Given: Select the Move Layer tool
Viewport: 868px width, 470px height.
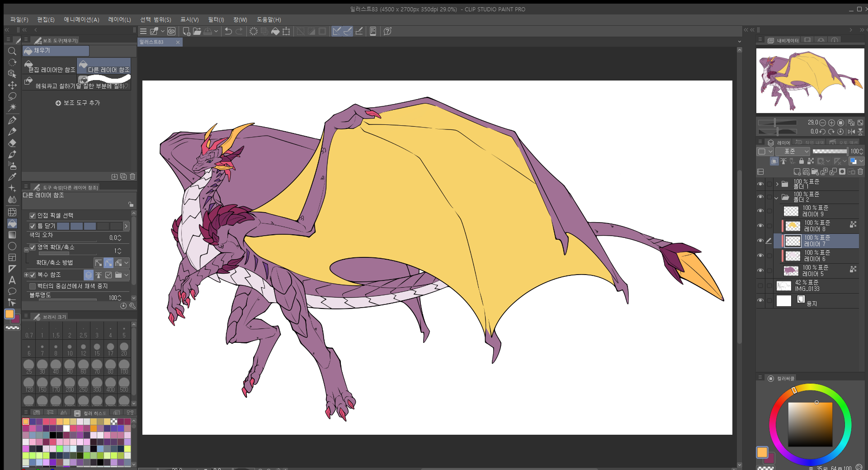Looking at the screenshot, I should [12, 85].
